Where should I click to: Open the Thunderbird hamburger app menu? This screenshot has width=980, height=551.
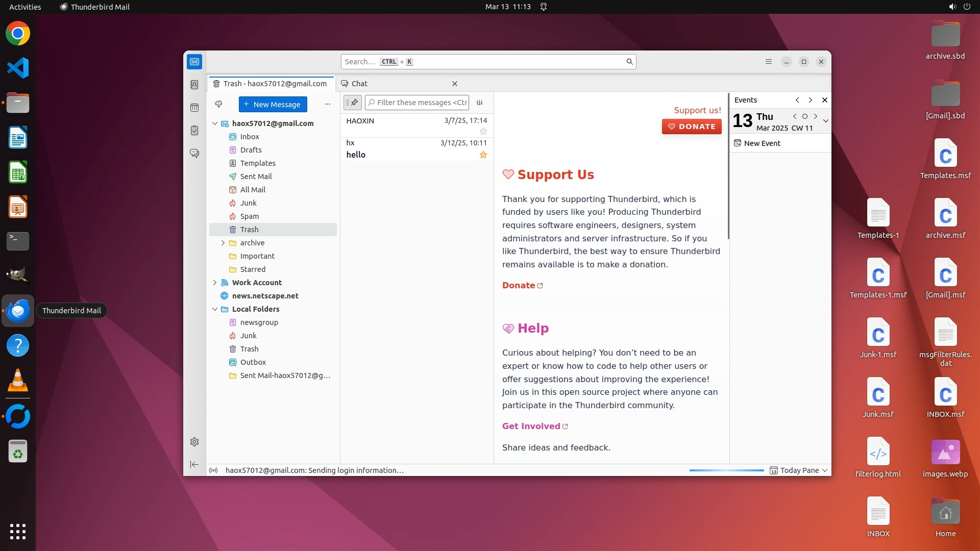click(769, 62)
